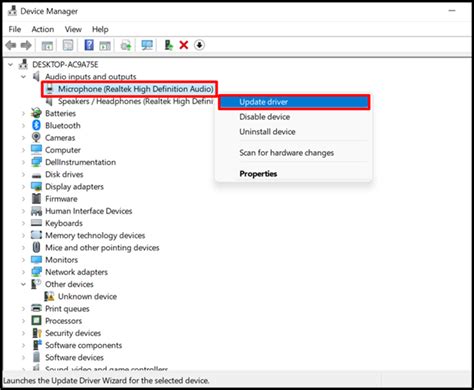The width and height of the screenshot is (474, 390).
Task: Click the Processors category icon
Action: point(36,321)
